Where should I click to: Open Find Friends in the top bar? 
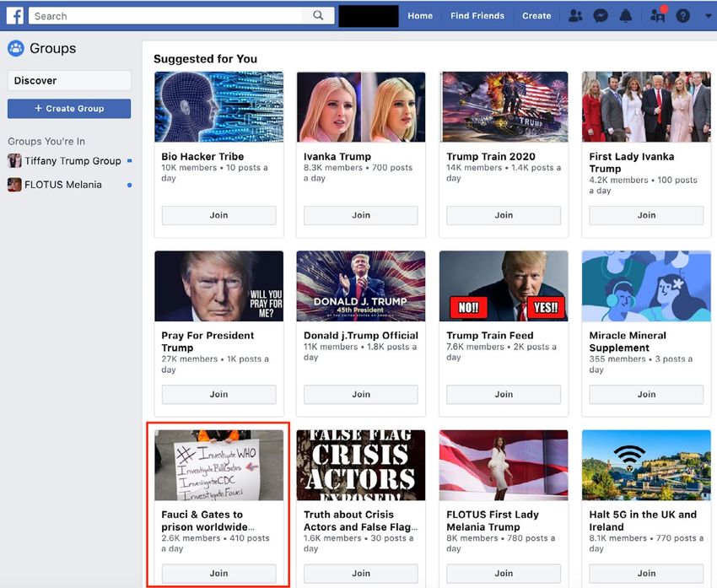coord(477,15)
